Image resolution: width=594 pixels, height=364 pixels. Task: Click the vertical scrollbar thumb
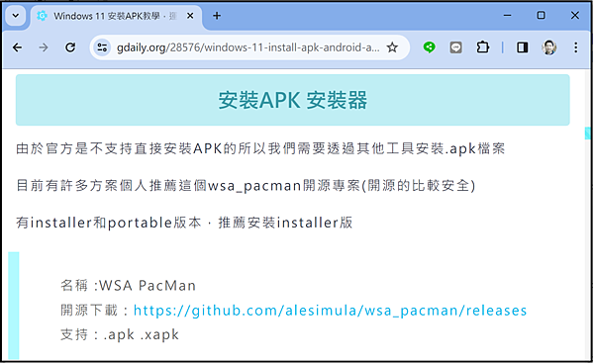587,134
